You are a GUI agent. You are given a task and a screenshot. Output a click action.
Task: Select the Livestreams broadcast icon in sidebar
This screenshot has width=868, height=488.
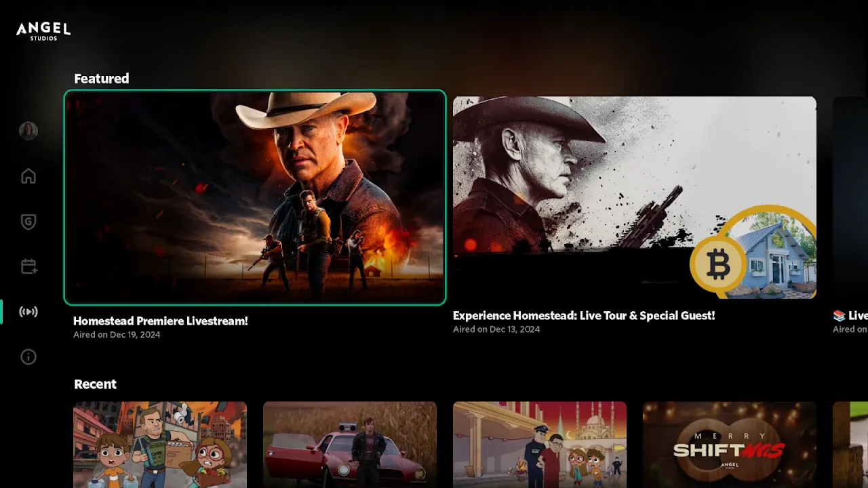point(28,312)
